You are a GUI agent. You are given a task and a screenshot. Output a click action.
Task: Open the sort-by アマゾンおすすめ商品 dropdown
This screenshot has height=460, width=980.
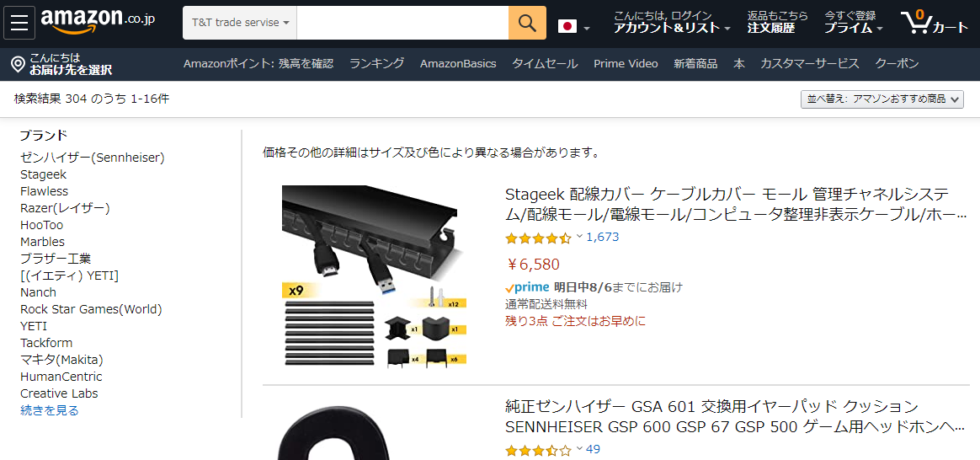[881, 99]
